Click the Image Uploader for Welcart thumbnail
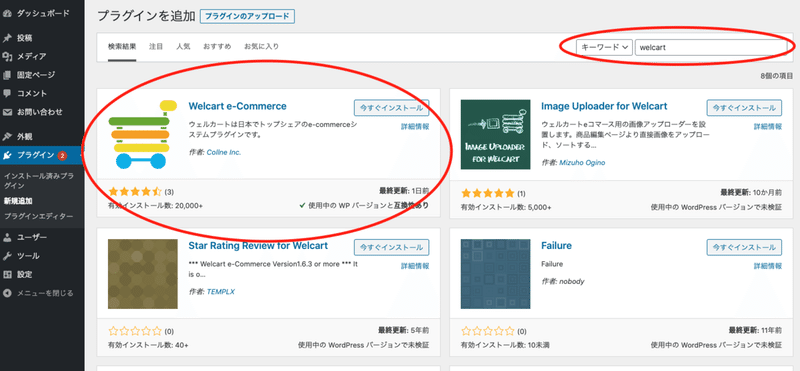The image size is (800, 371). coord(495,134)
